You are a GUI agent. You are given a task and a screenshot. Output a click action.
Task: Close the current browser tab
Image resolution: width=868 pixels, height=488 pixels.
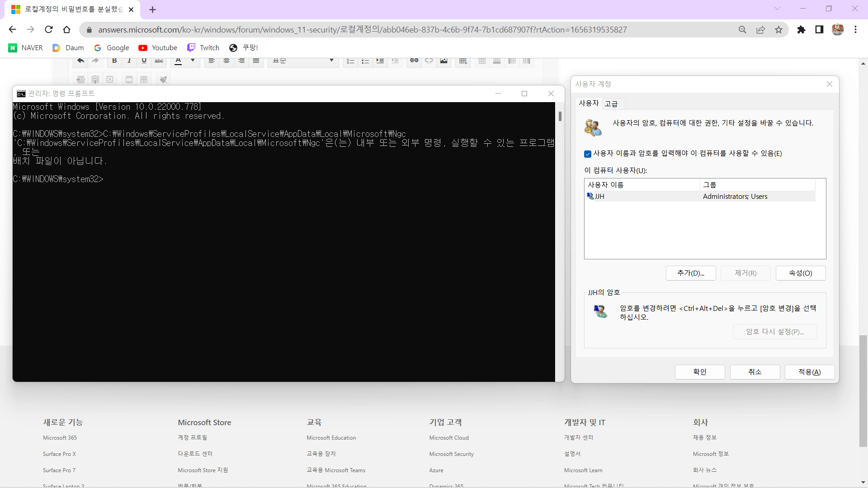131,9
